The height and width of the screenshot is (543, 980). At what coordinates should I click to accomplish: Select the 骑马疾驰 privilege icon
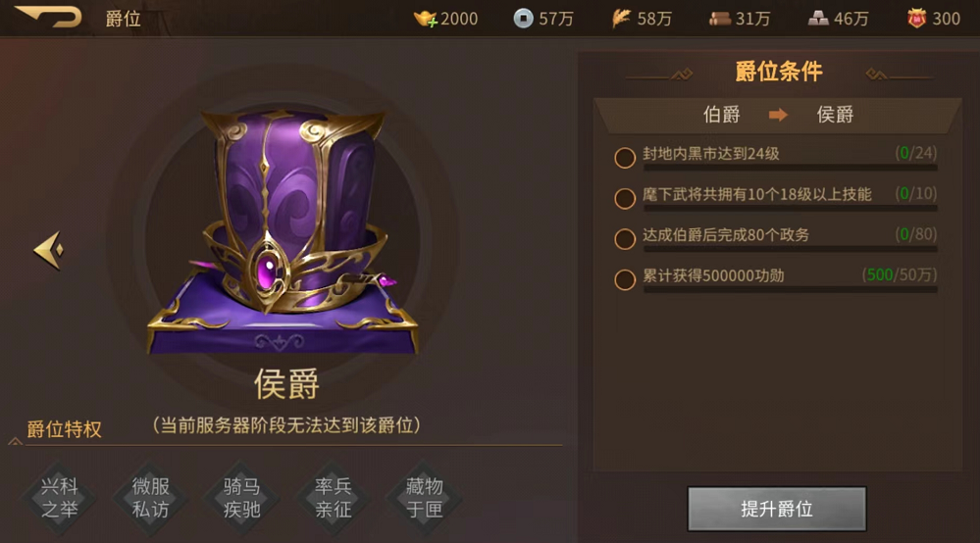242,498
